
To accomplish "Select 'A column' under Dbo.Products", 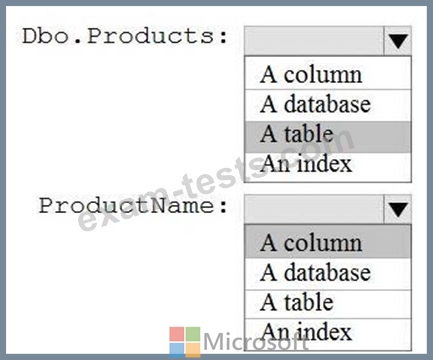I will click(328, 74).
